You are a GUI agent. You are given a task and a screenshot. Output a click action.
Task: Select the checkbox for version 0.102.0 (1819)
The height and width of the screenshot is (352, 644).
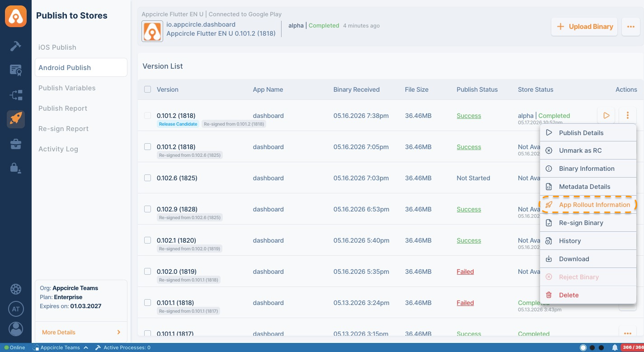pos(147,272)
